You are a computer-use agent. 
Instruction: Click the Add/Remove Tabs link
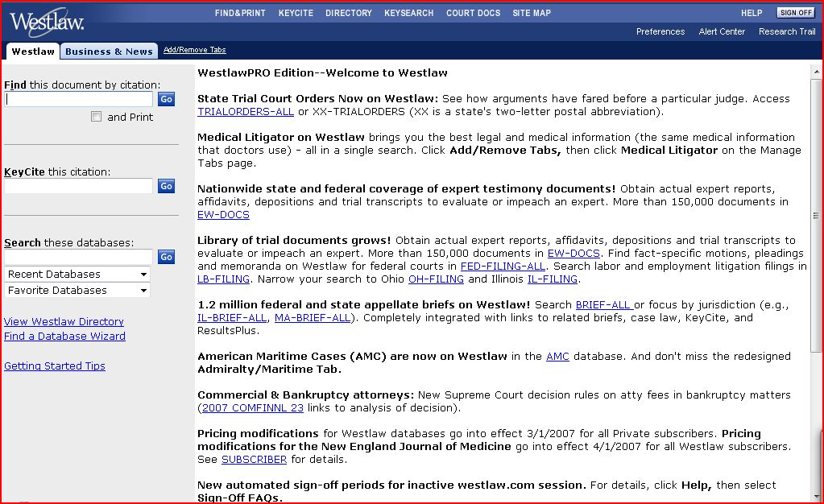(194, 50)
